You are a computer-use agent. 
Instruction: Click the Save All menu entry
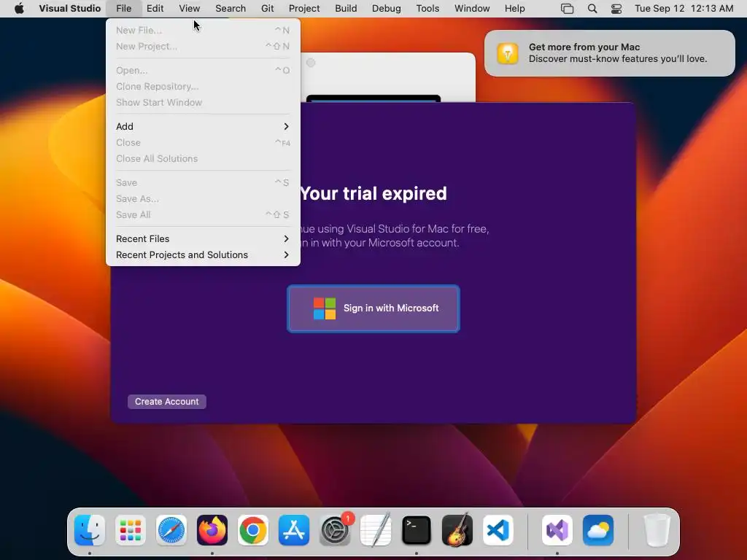(203, 215)
